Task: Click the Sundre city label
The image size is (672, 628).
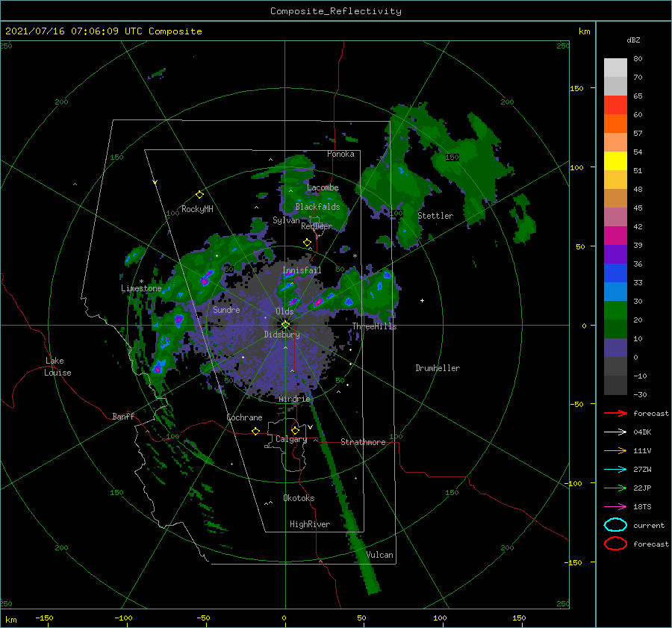Action: tap(226, 309)
